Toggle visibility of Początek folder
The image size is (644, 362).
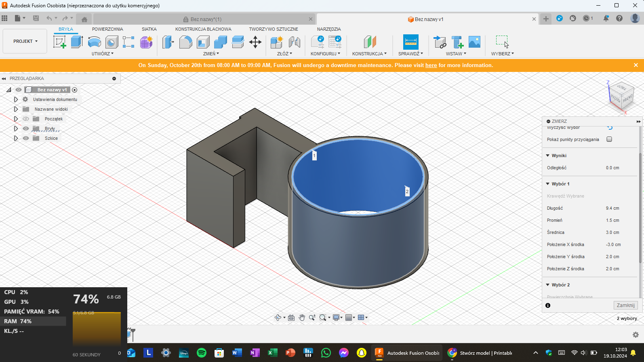coord(26,119)
